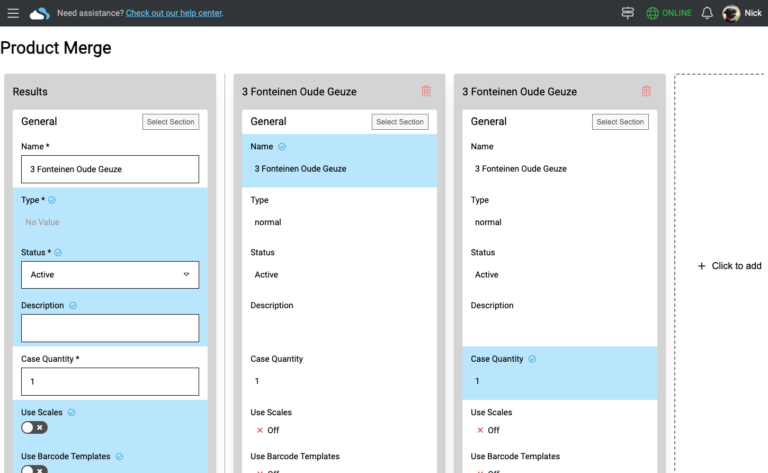Toggle the Use Scales switch in Results
This screenshot has width=768, height=473.
(34, 428)
